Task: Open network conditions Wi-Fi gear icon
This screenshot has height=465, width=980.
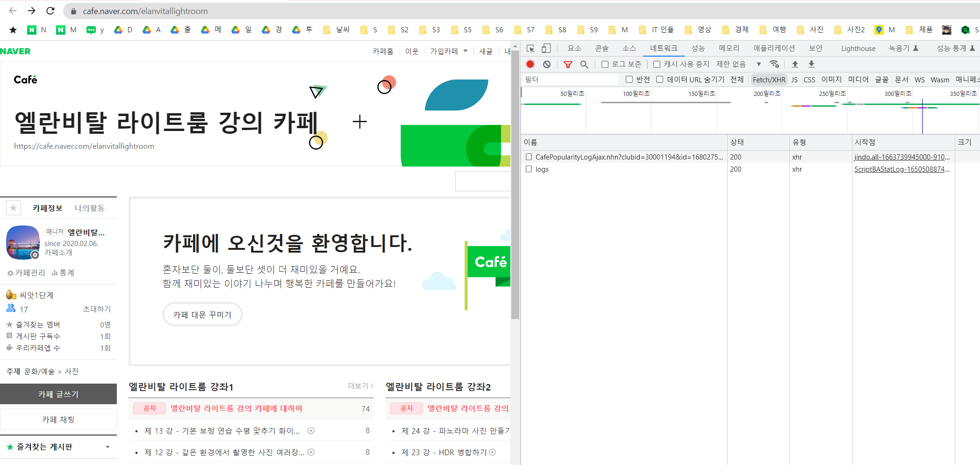Action: click(774, 64)
